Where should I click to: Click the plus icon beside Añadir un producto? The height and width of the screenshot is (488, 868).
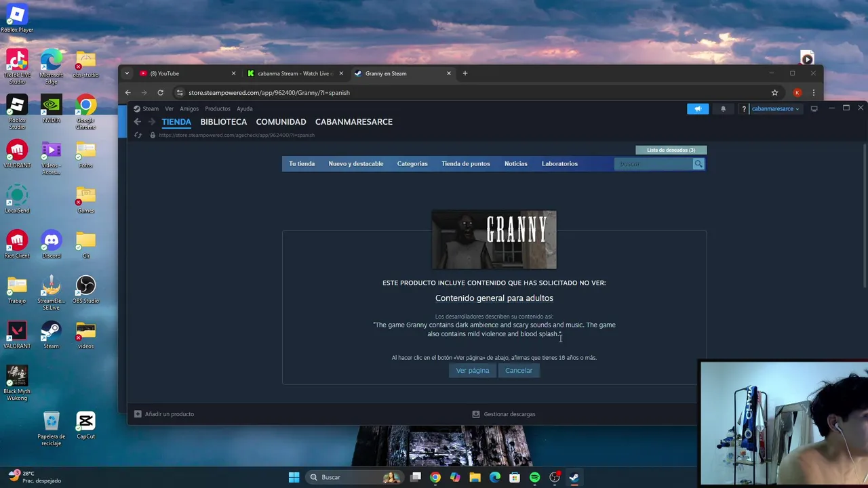pyautogui.click(x=138, y=414)
